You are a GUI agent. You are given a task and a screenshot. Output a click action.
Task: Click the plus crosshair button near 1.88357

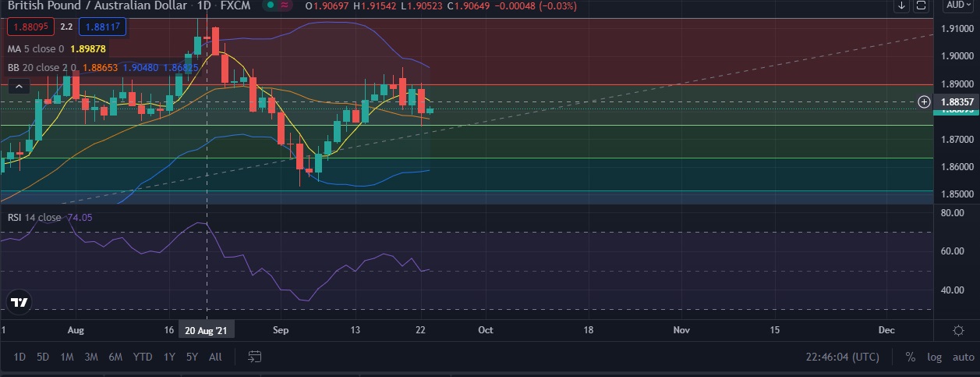point(924,101)
